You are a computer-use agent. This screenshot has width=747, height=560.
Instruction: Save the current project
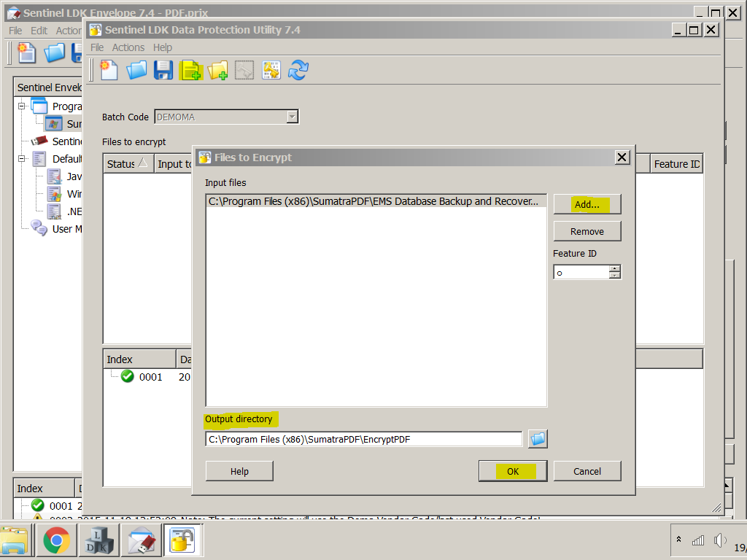(163, 70)
